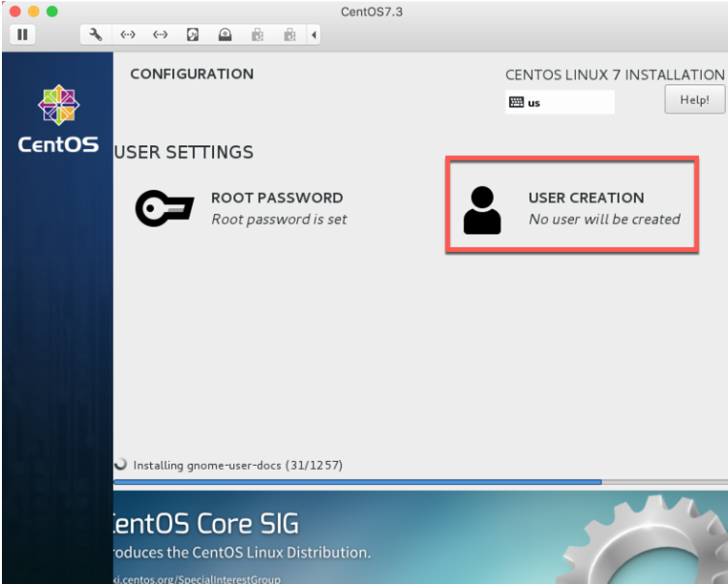Click the installation progress bar
Image resolution: width=728 pixels, height=584 pixels.
tap(421, 482)
